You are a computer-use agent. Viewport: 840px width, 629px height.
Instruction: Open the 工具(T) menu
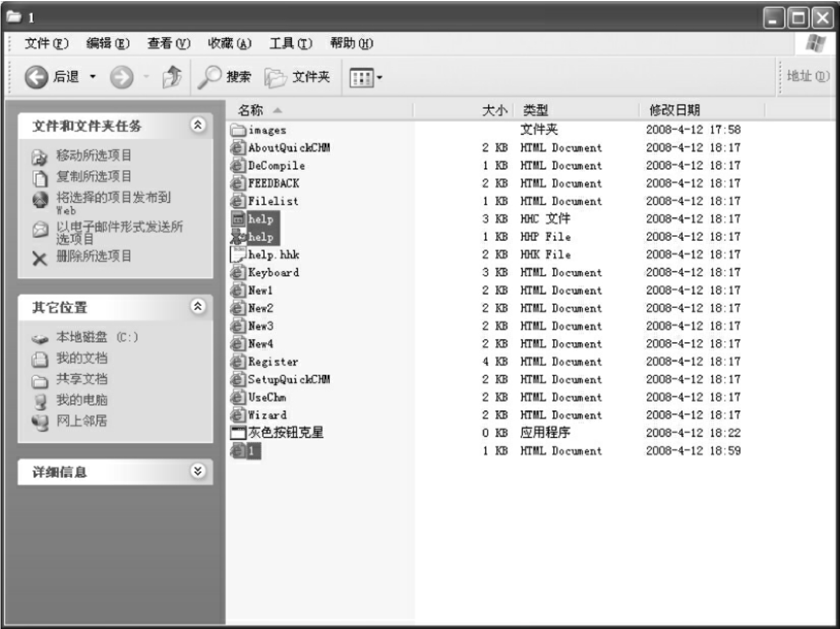coord(291,44)
